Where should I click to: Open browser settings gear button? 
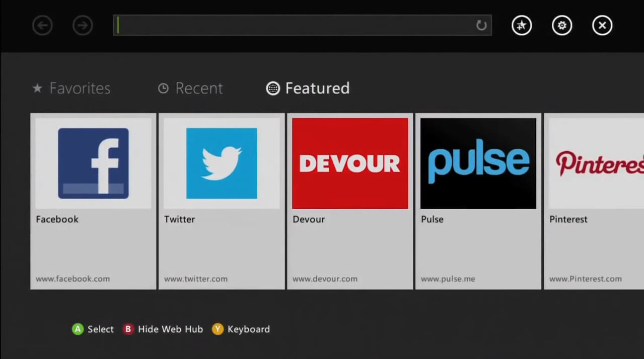(562, 25)
